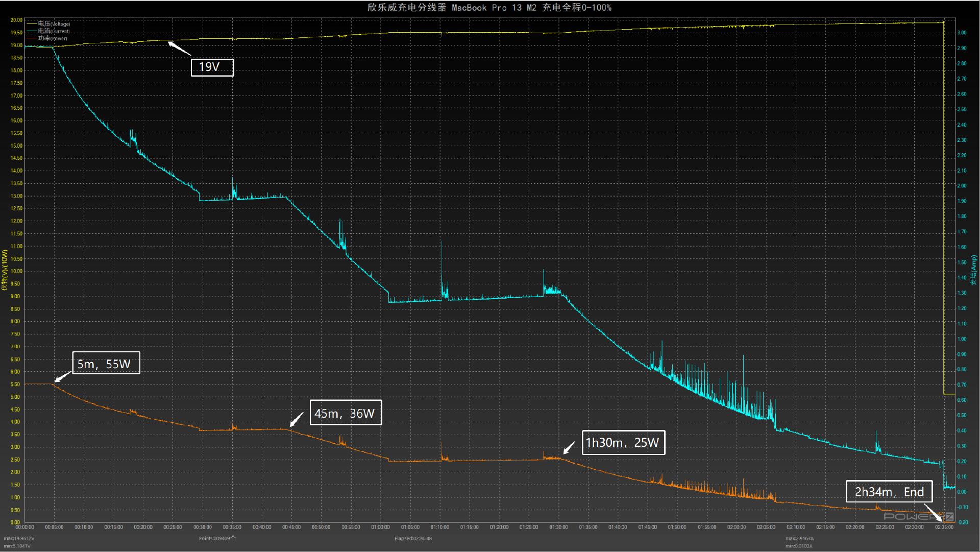Click the Current legend entry
Viewport: 980px width, 552px height.
click(x=54, y=31)
